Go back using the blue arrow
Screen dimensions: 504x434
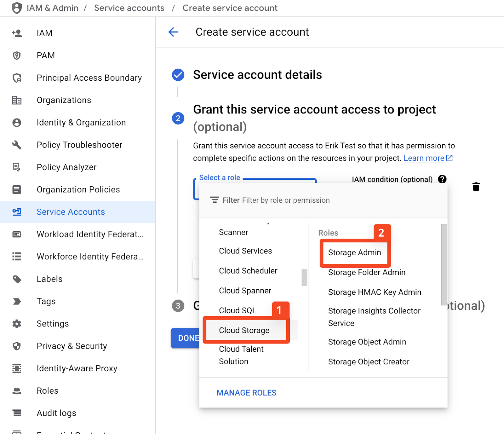pyautogui.click(x=173, y=32)
